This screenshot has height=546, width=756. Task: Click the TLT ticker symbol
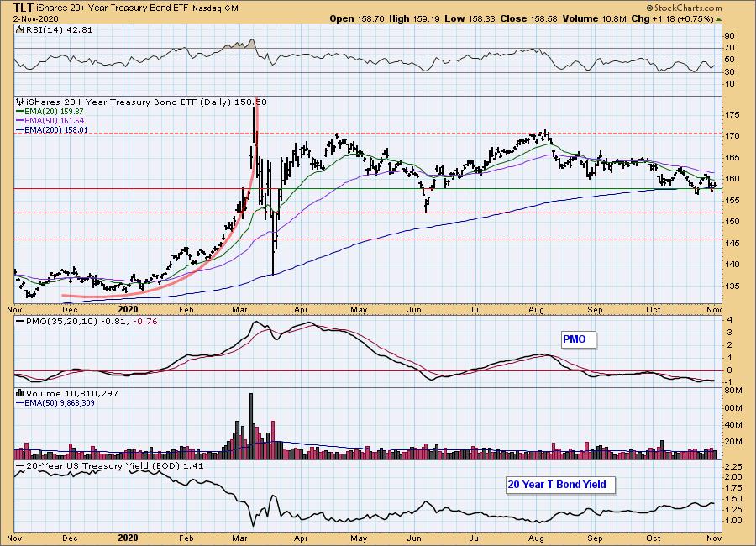click(x=24, y=8)
